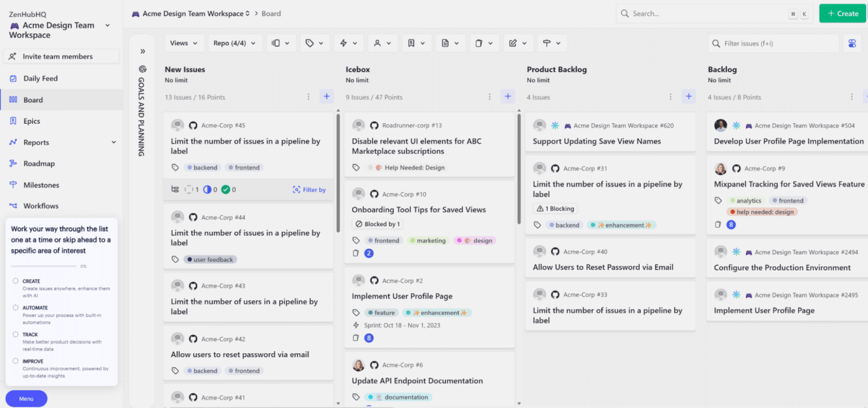Click the blue Menu button
Screen dimensions: 868x408
27,398
